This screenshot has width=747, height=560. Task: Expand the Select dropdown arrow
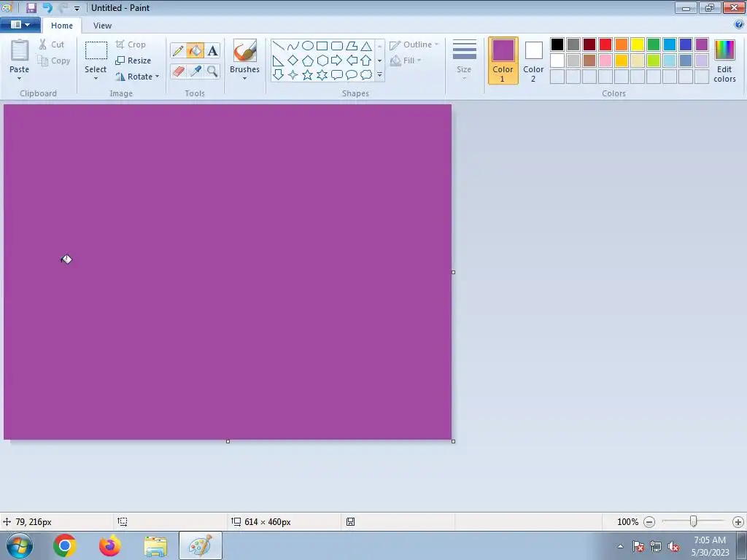[96, 78]
